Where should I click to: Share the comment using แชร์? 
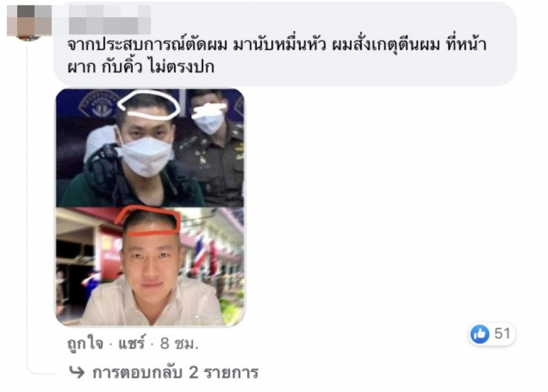[132, 344]
